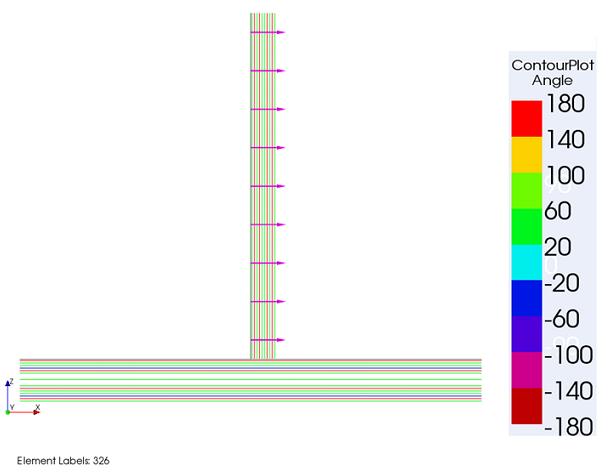
Task: Click the 60 legend value
Action: click(558, 211)
